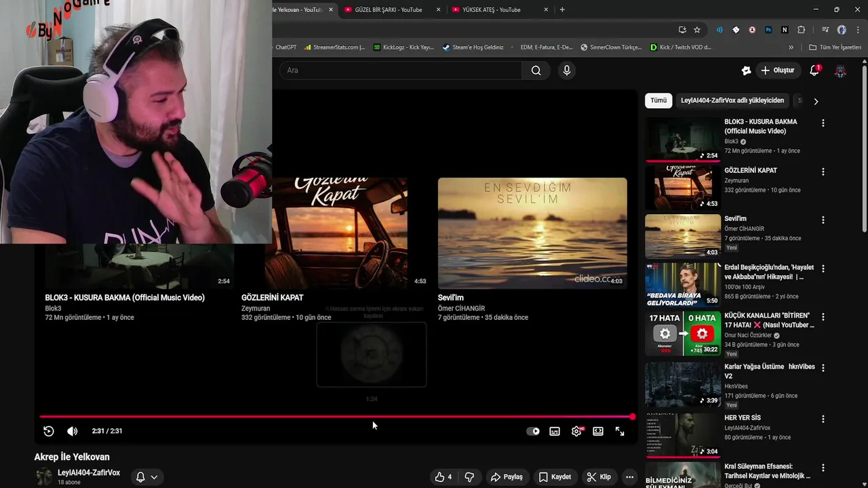This screenshot has width=868, height=488.
Task: Bookmark this page with star icon
Action: click(x=697, y=30)
